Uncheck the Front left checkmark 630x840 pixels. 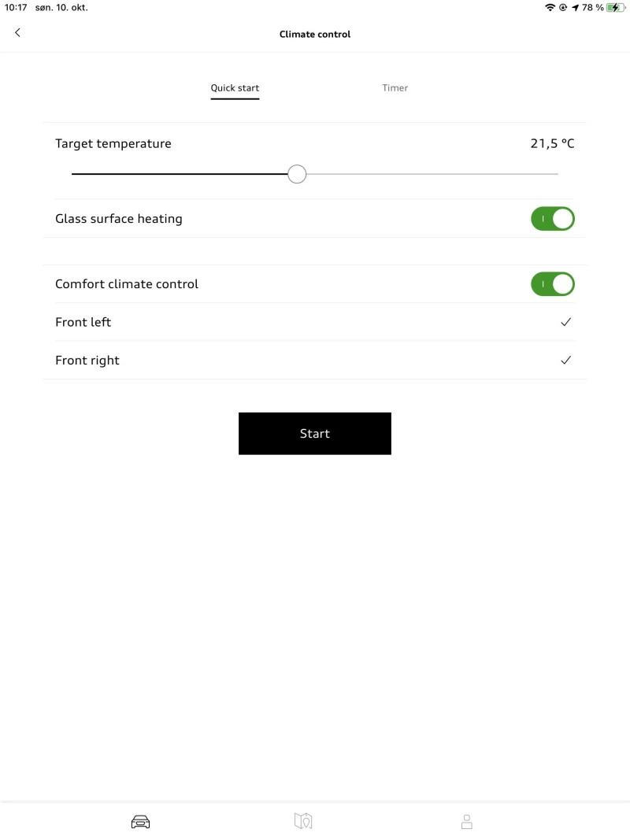point(565,322)
